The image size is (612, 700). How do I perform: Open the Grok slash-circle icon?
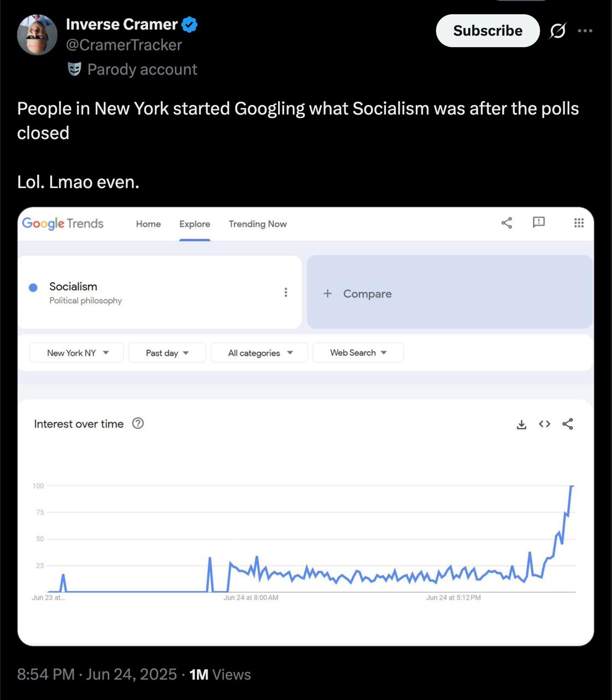pos(557,31)
